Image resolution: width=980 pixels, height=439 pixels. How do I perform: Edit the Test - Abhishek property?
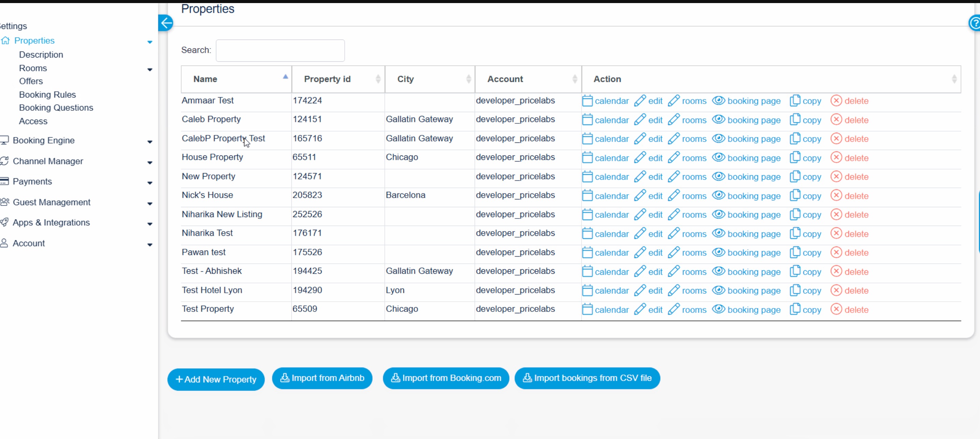648,272
